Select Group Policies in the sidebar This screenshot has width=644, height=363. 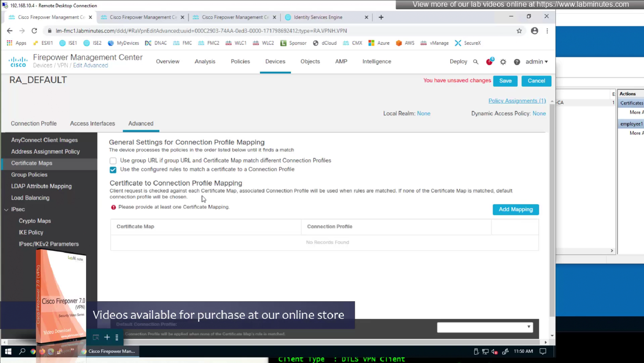29,175
